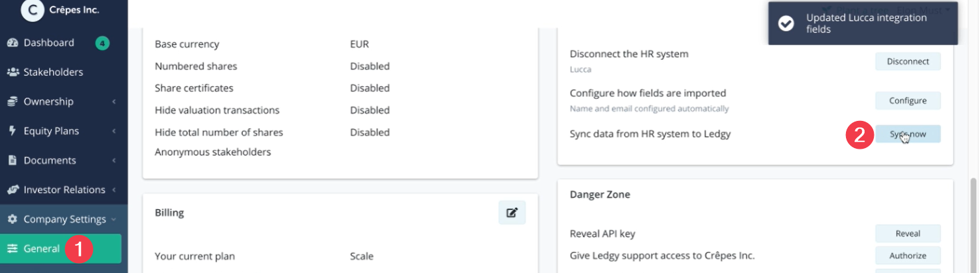The height and width of the screenshot is (273, 980).
Task: Click the Stakeholders people icon
Action: [12, 72]
